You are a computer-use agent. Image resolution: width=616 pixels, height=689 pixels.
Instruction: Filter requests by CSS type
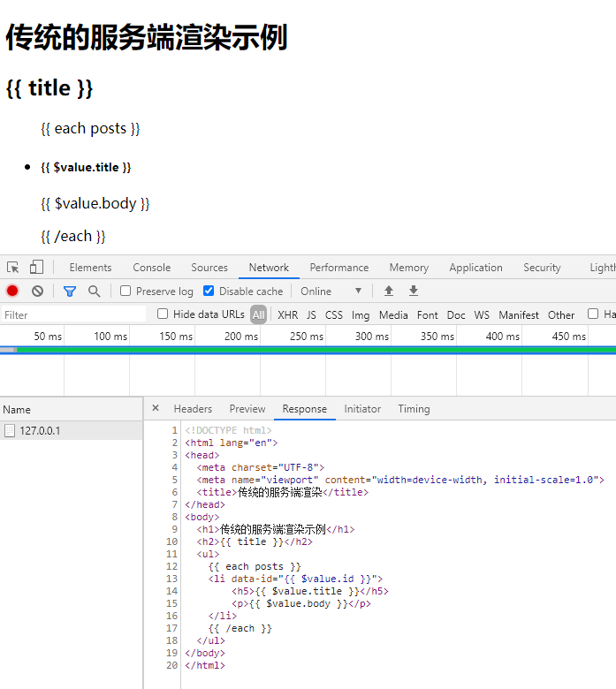point(334,315)
